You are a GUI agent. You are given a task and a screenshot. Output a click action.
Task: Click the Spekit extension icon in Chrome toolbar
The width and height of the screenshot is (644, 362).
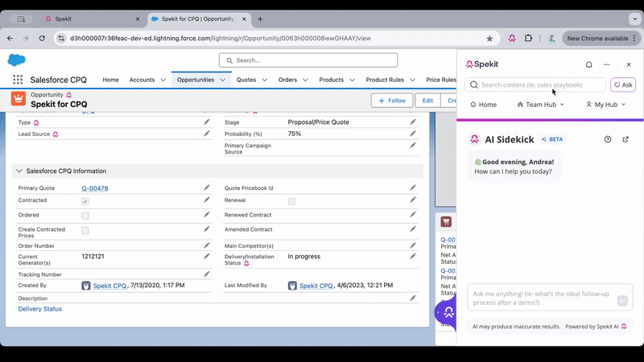512,38
